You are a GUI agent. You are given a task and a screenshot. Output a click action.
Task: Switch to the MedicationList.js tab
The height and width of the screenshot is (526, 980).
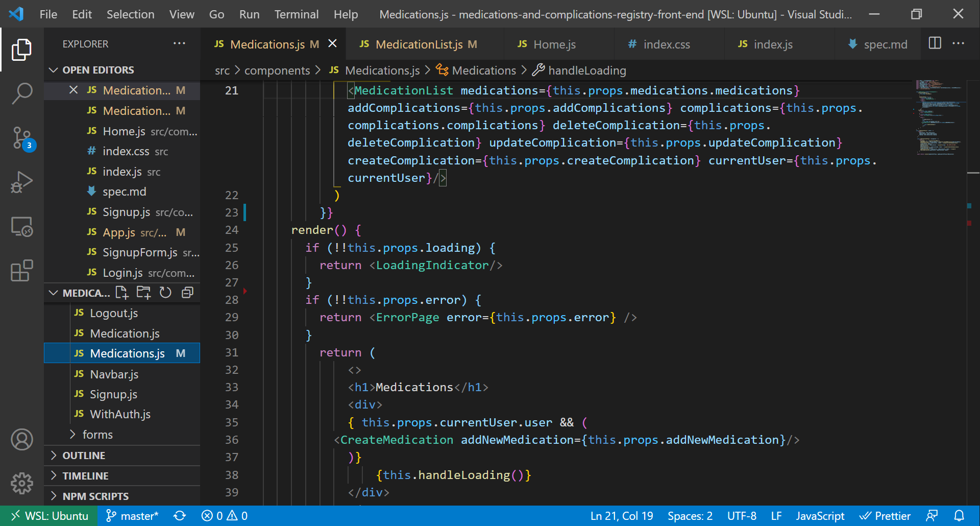(x=419, y=44)
